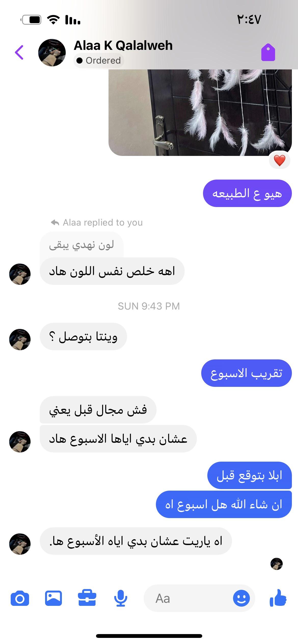
Task: Tap the header profile picture
Action: click(52, 53)
